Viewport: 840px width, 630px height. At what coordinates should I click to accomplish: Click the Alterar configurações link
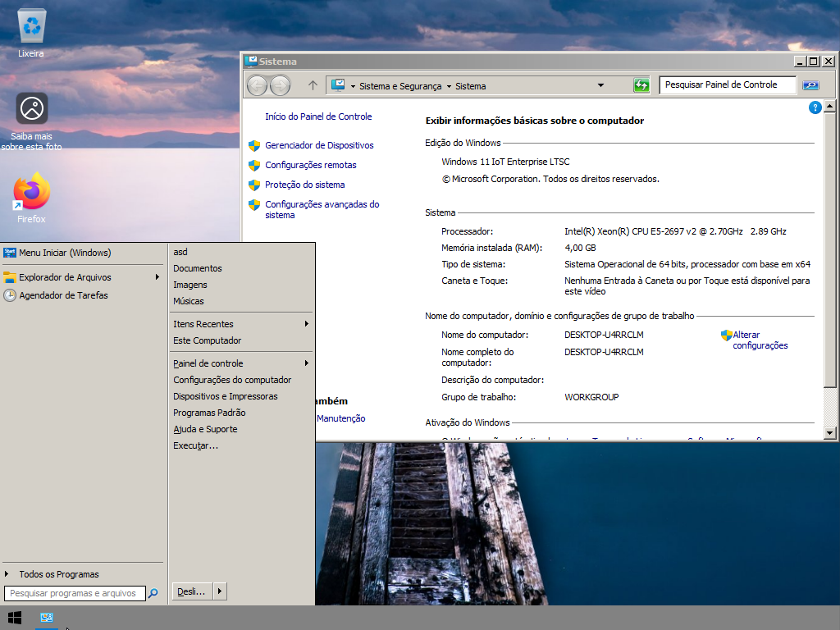click(760, 340)
